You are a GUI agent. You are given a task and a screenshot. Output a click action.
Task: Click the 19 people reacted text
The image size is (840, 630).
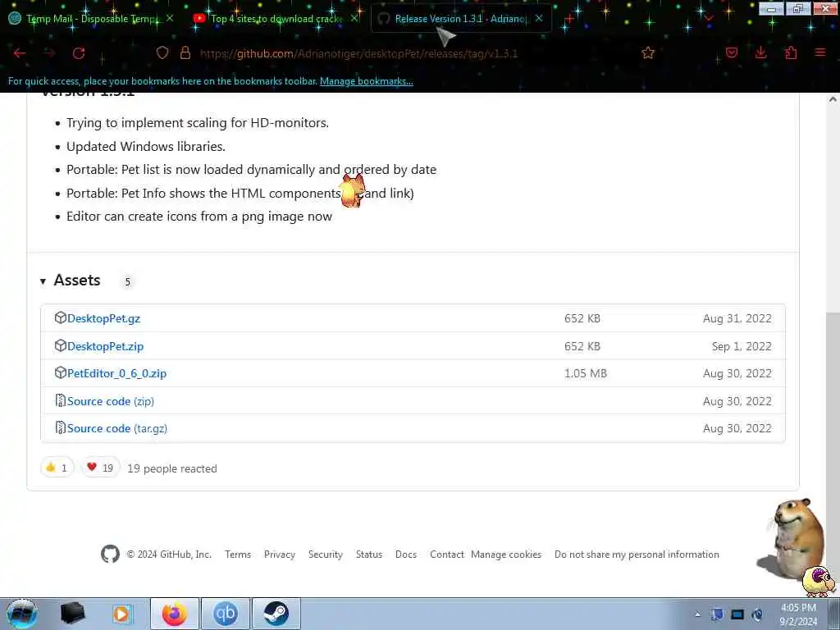coord(172,468)
